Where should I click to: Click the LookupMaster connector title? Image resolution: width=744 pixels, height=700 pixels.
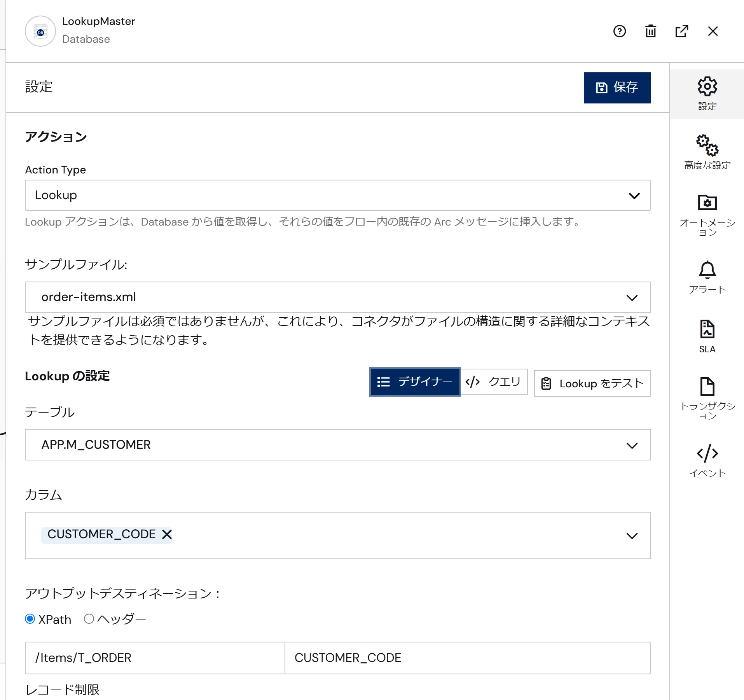[99, 21]
